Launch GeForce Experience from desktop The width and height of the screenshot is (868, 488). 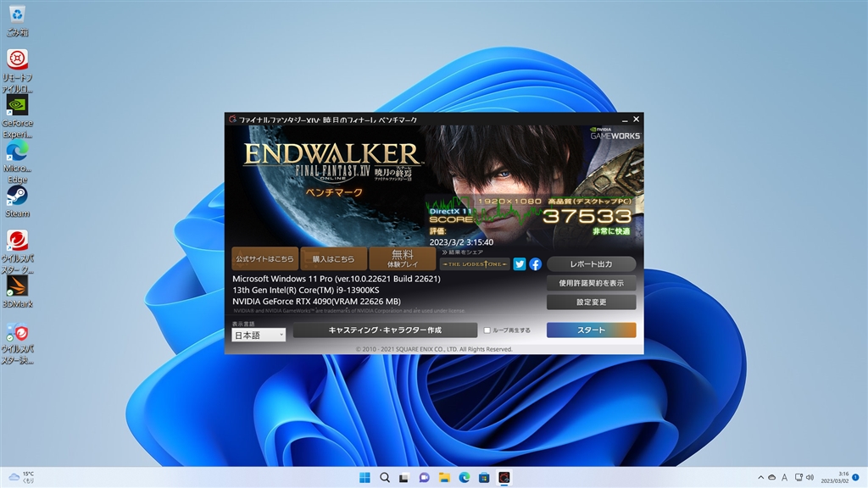pos(17,116)
